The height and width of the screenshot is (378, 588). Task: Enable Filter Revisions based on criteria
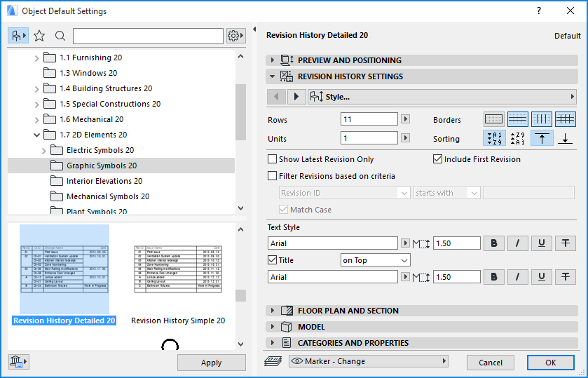pyautogui.click(x=273, y=176)
